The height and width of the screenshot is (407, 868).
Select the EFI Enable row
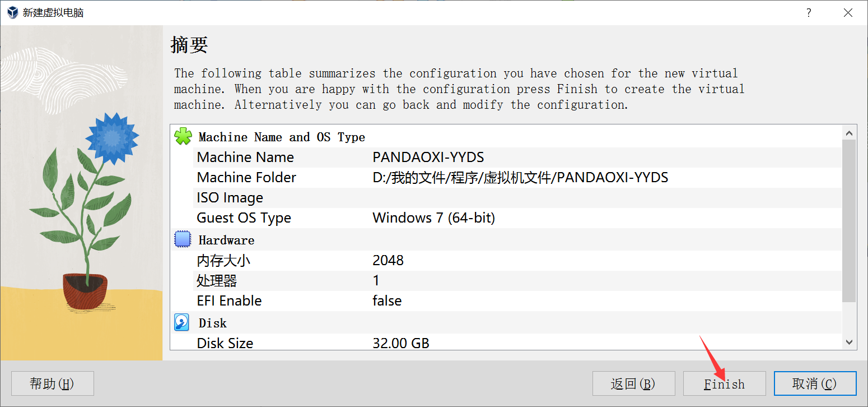[506, 301]
